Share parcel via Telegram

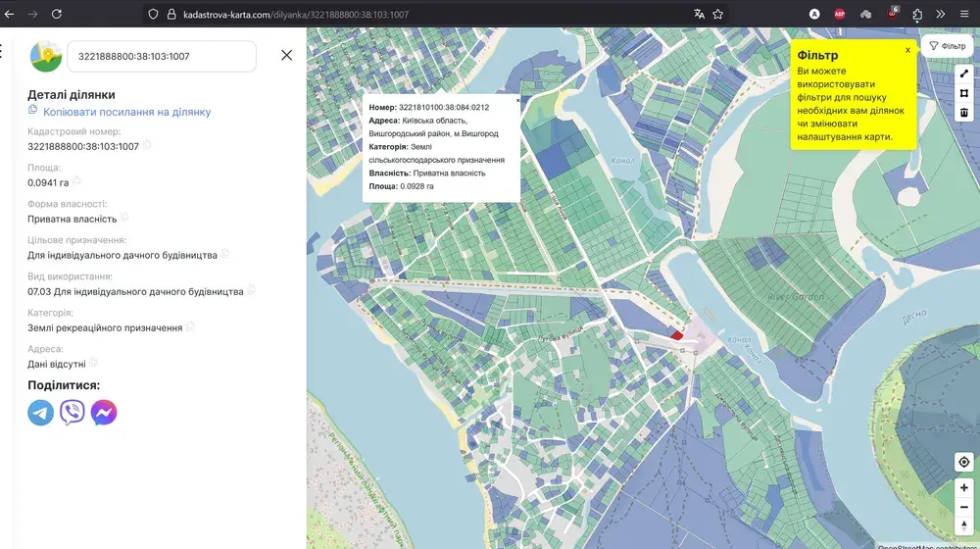41,413
